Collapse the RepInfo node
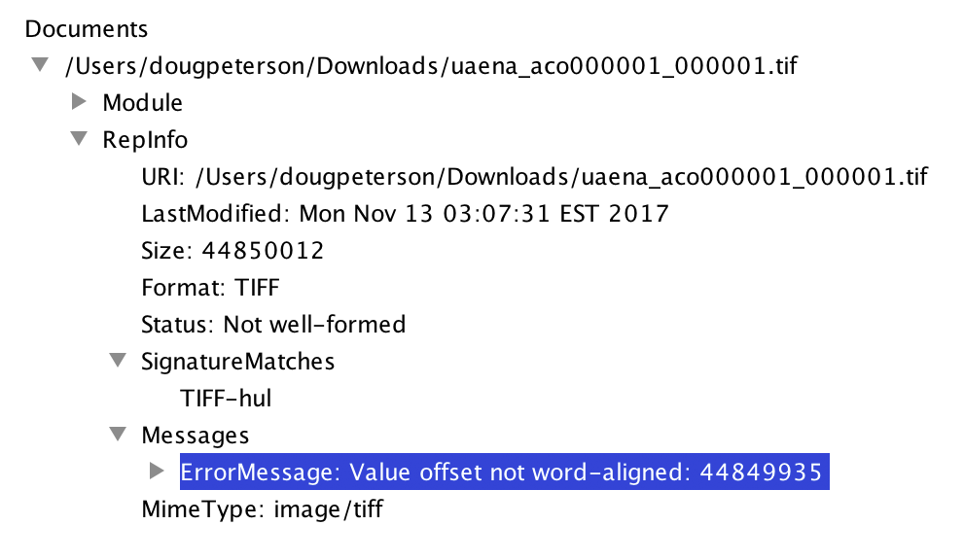Screen dimensions: 964x560 coord(79,139)
